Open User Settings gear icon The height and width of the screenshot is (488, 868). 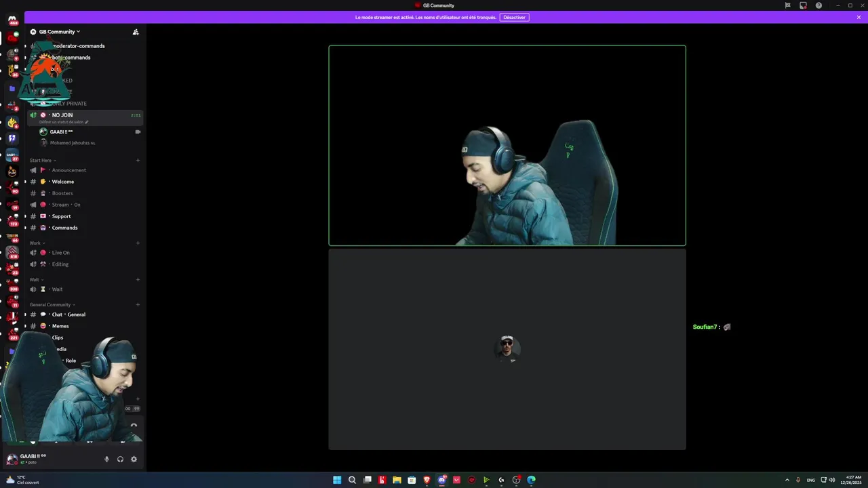[x=134, y=459]
